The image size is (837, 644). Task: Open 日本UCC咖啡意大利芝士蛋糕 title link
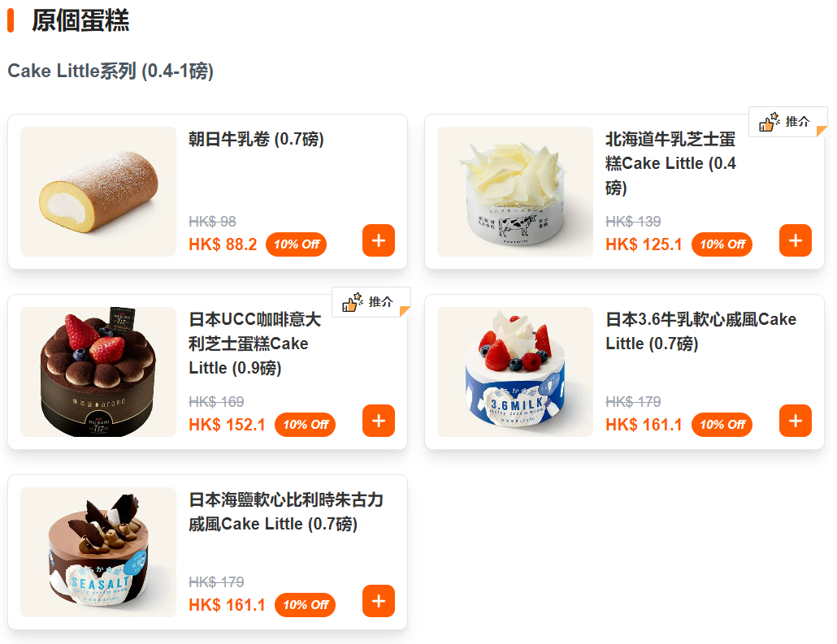255,344
